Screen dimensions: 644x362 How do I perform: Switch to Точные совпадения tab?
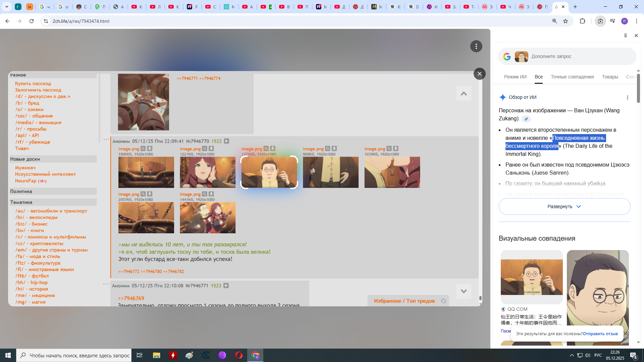tap(572, 77)
